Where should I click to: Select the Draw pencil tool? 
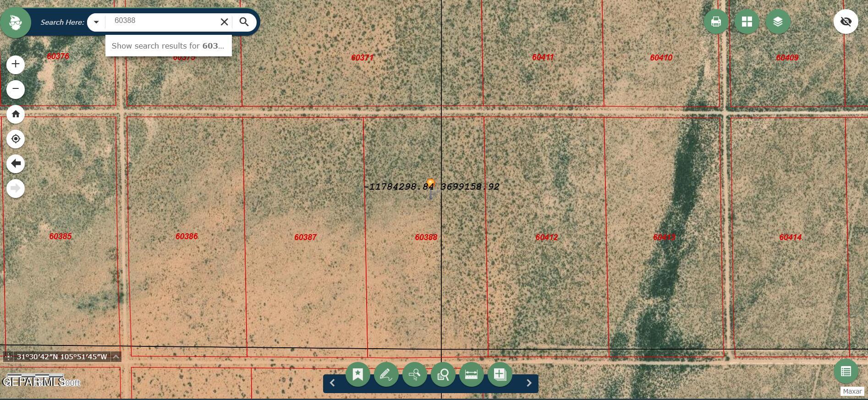tap(386, 374)
